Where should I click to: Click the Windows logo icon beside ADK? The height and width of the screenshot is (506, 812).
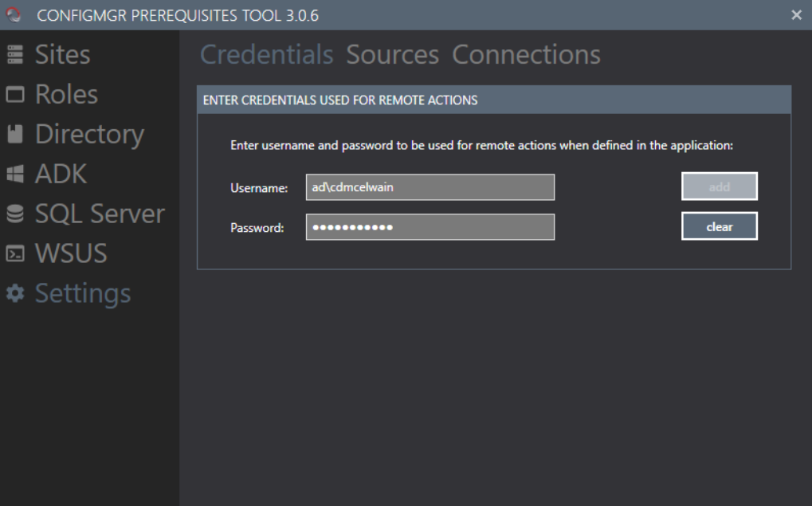click(15, 175)
